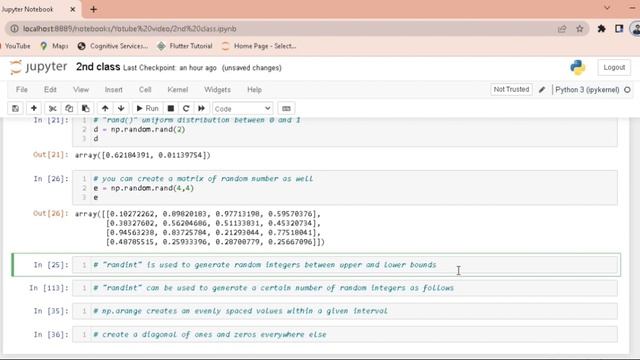640x360 pixels.
Task: Select the In [25] randint comment cell
Action: pyautogui.click(x=344, y=265)
